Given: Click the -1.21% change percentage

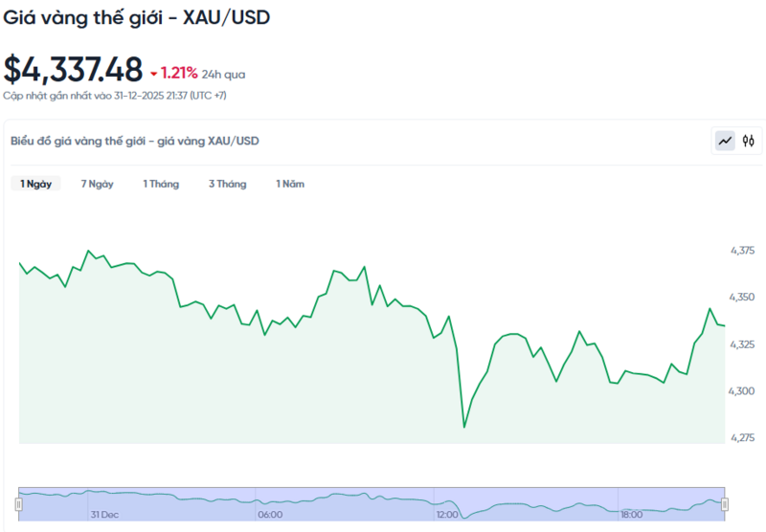Looking at the screenshot, I should pos(179,73).
